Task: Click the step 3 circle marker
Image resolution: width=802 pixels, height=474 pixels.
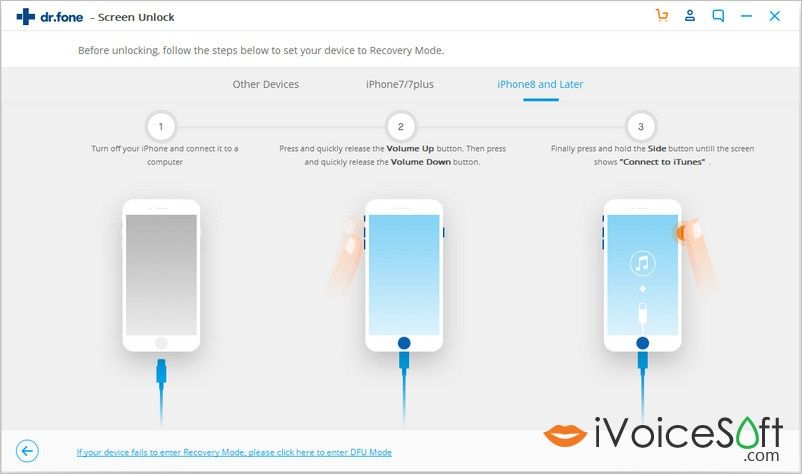Action: click(x=640, y=126)
